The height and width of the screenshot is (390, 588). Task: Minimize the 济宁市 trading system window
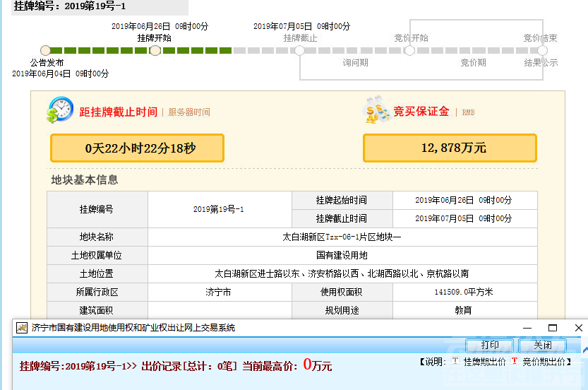point(527,328)
